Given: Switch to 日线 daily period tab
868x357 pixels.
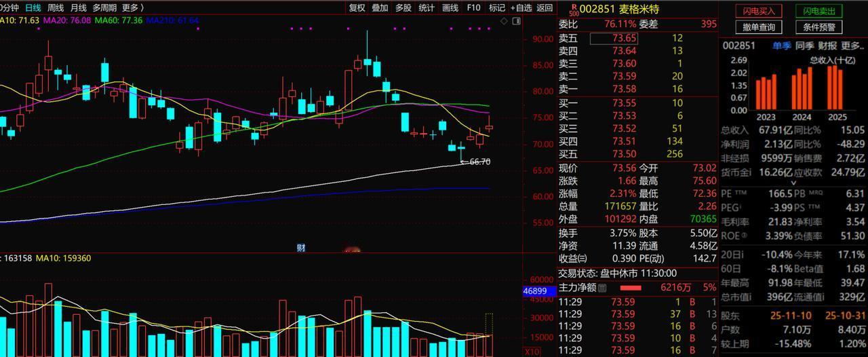Looking at the screenshot, I should 33,8.
